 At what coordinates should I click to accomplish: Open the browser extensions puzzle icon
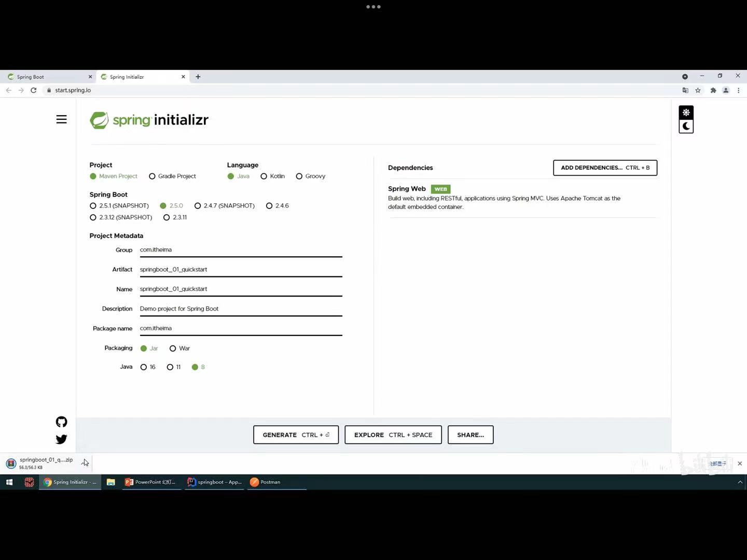pos(713,90)
